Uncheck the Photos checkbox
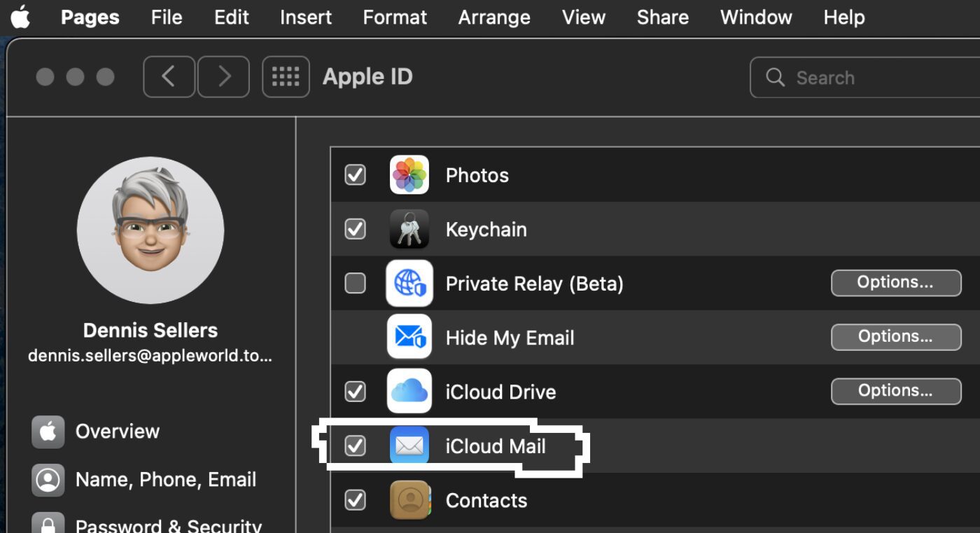This screenshot has width=980, height=533. point(356,175)
